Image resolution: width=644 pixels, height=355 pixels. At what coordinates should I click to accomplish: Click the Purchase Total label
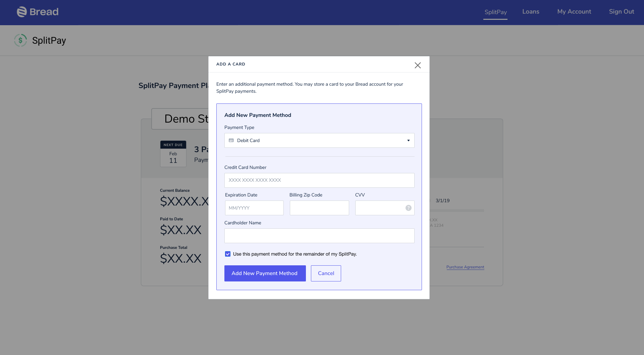click(x=173, y=248)
